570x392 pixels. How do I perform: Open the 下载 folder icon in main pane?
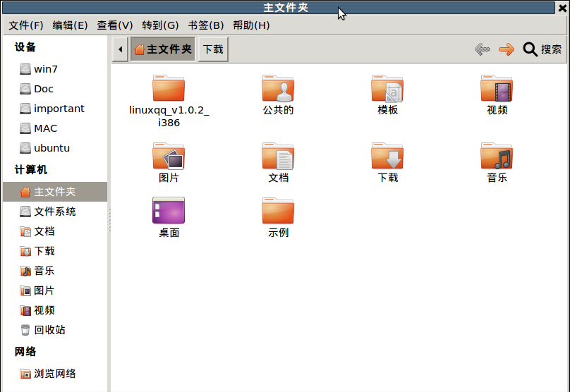[387, 156]
